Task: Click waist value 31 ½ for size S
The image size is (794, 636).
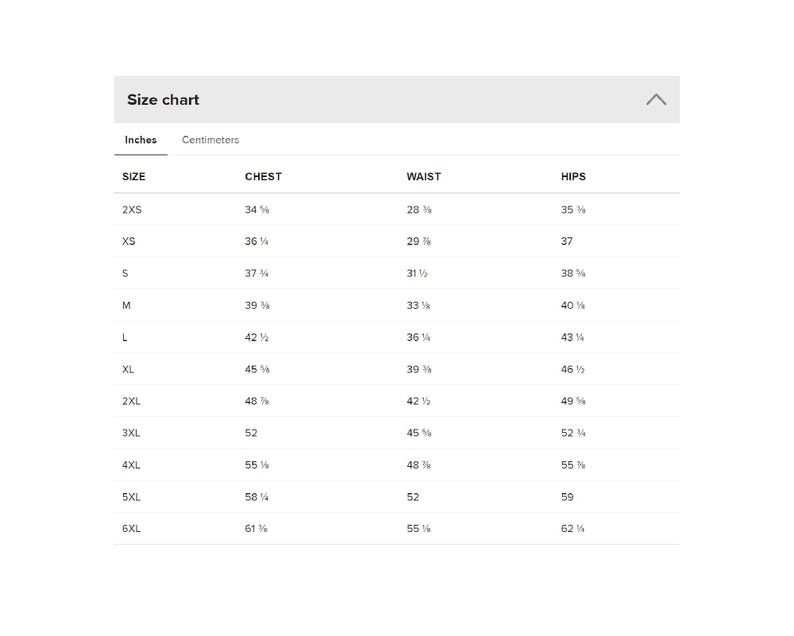Action: pos(417,273)
